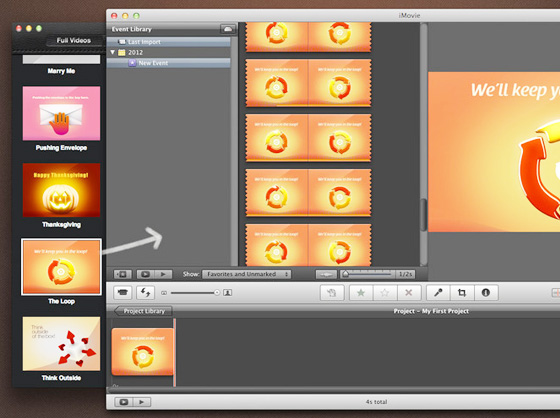560x418 pixels.
Task: Click the iMovie window title
Action: [x=409, y=15]
